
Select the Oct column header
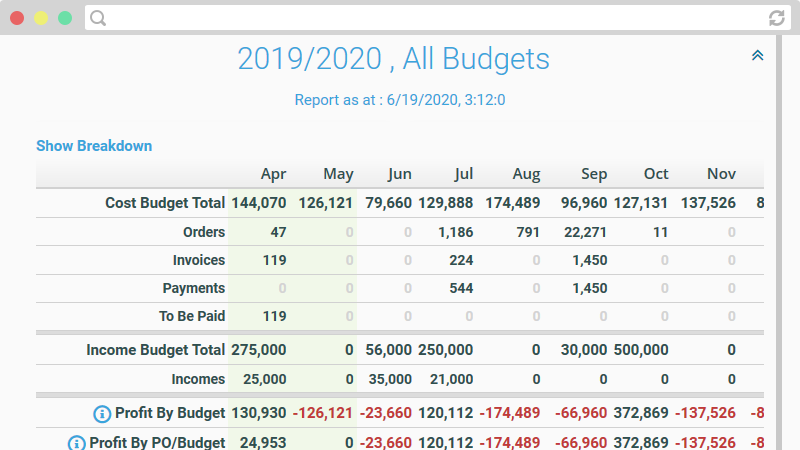(656, 174)
